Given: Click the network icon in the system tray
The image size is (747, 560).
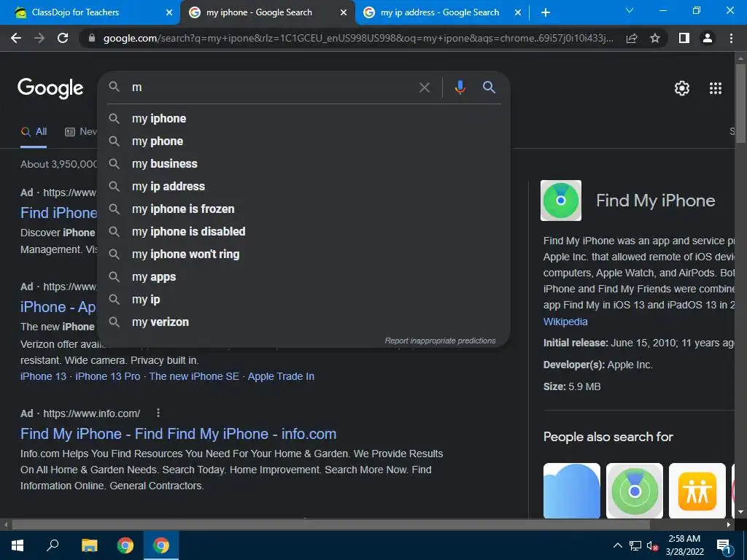Looking at the screenshot, I should [x=635, y=545].
